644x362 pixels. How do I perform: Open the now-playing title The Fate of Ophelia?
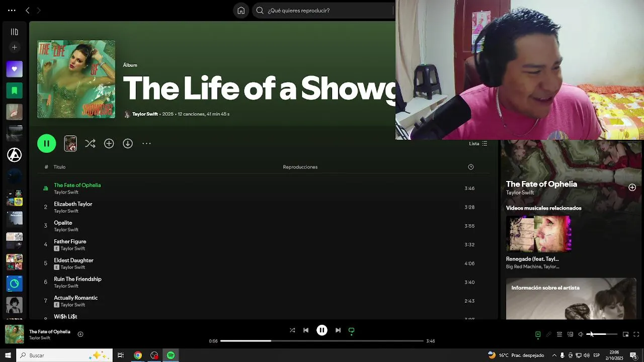(x=50, y=332)
